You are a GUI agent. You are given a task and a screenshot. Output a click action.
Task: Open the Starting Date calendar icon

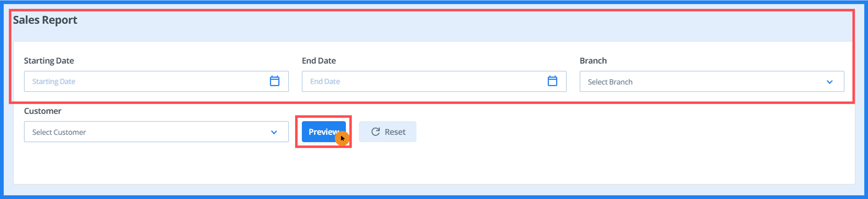point(275,81)
